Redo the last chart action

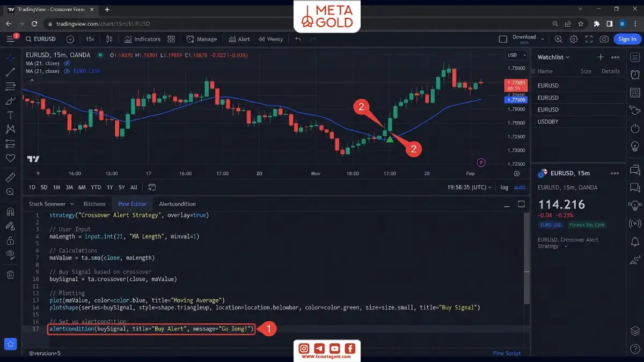(313, 39)
